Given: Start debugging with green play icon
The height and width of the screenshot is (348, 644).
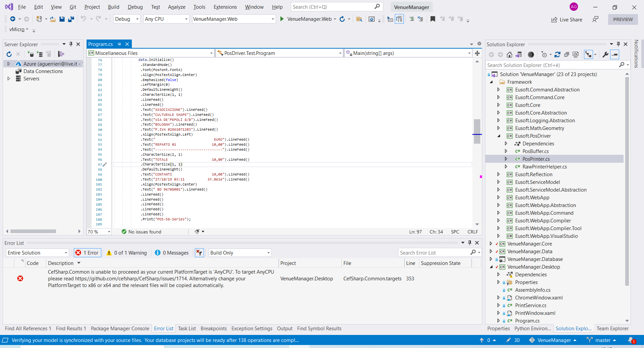Looking at the screenshot, I should [282, 19].
